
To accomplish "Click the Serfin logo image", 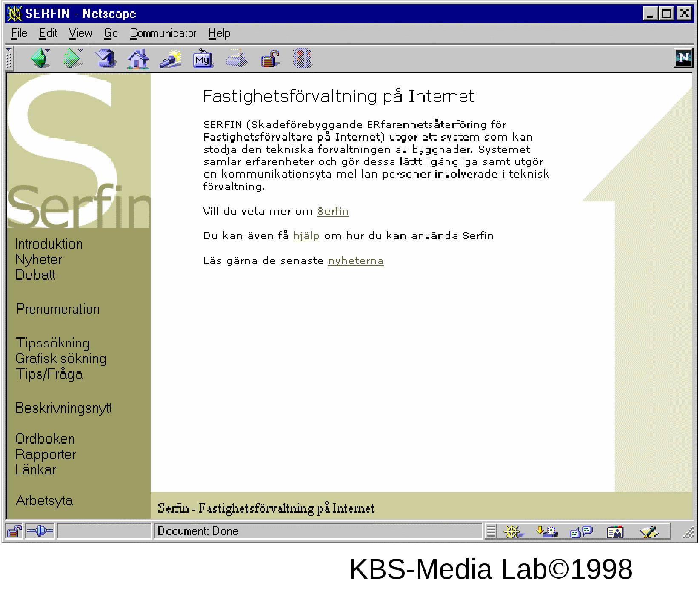I will click(x=79, y=151).
